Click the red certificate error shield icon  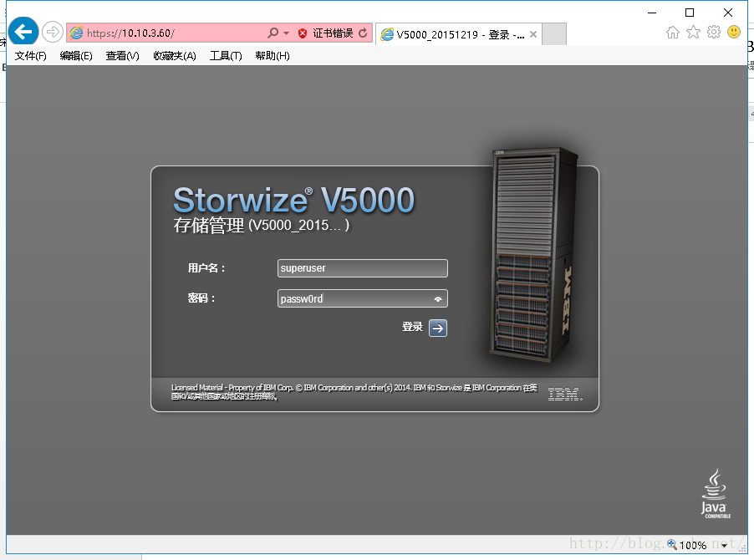(x=303, y=33)
